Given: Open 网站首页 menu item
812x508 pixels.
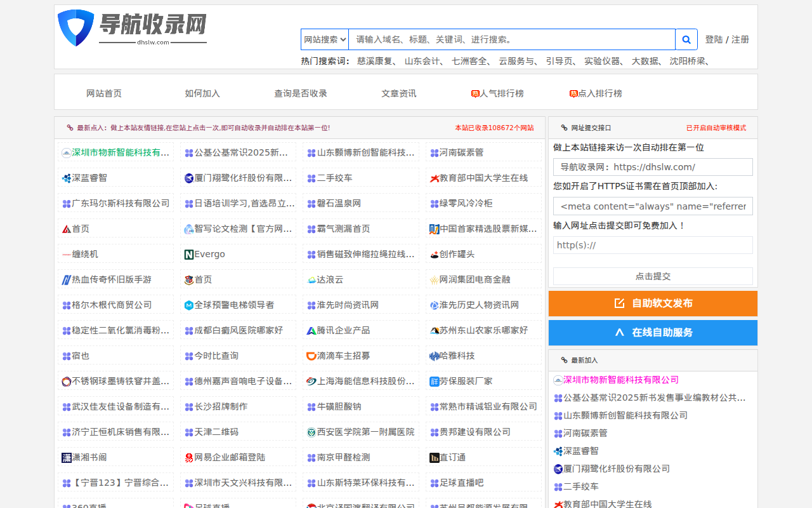Looking at the screenshot, I should pyautogui.click(x=104, y=93).
